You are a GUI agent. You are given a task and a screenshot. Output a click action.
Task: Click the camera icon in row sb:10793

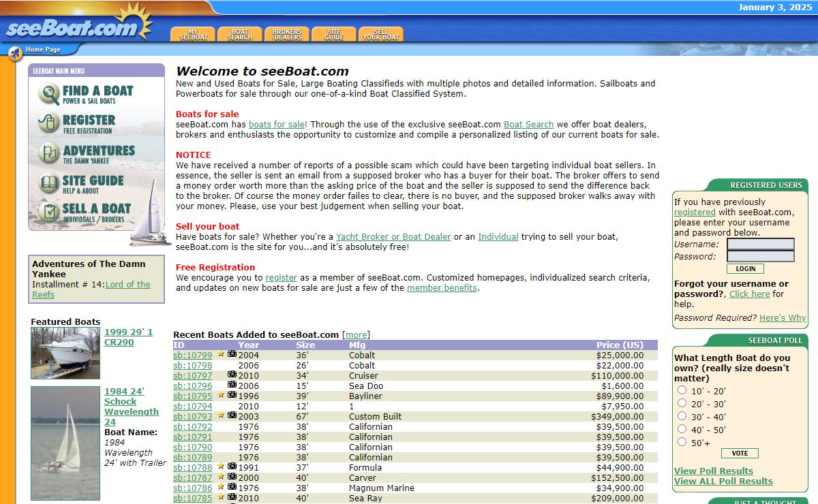point(232,415)
